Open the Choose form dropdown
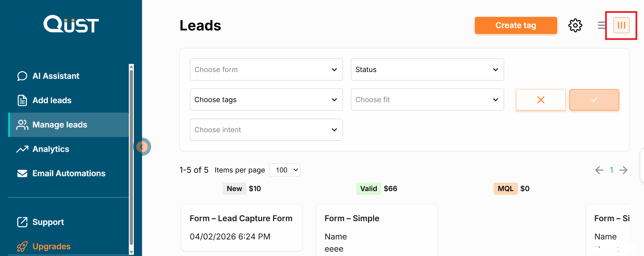 266,70
